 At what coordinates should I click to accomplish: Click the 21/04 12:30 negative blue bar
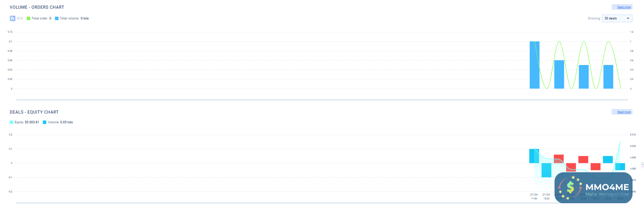(547, 170)
